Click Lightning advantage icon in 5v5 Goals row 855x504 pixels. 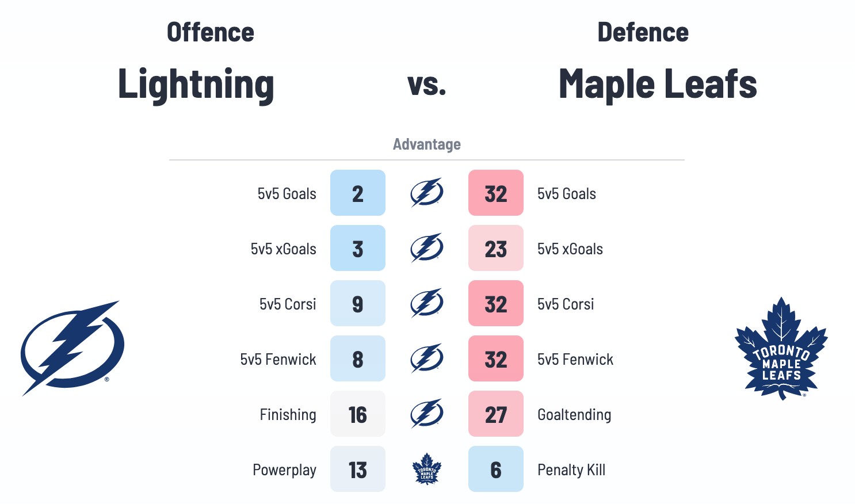pyautogui.click(x=426, y=193)
